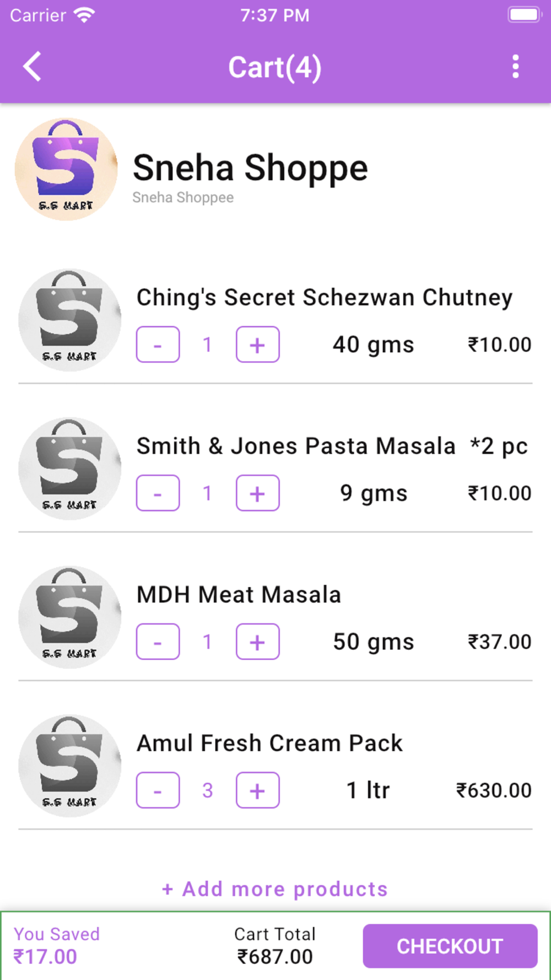
Task: Increase Ching's Secret Schezwan Chutney quantity
Action: click(x=257, y=344)
